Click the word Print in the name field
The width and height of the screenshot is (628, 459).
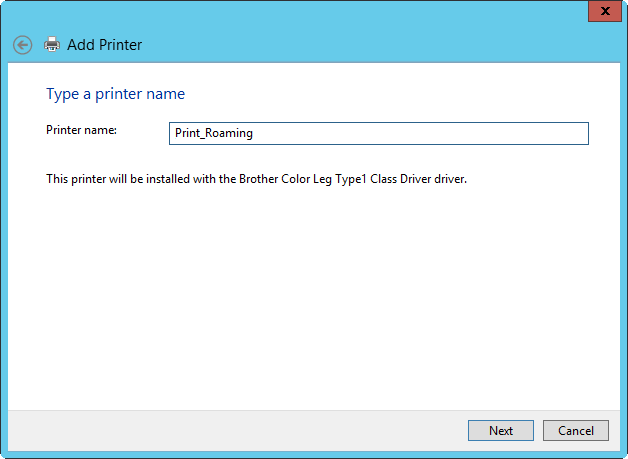tap(187, 134)
